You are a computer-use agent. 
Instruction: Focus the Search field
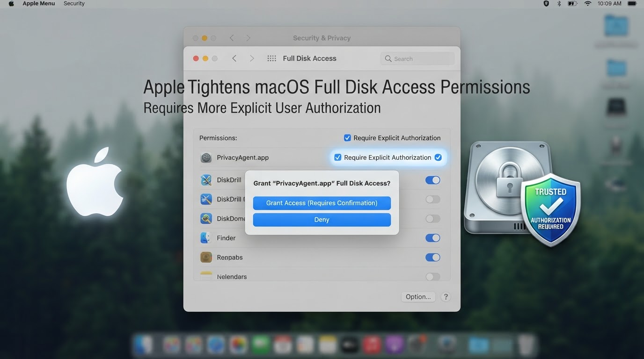tap(417, 58)
